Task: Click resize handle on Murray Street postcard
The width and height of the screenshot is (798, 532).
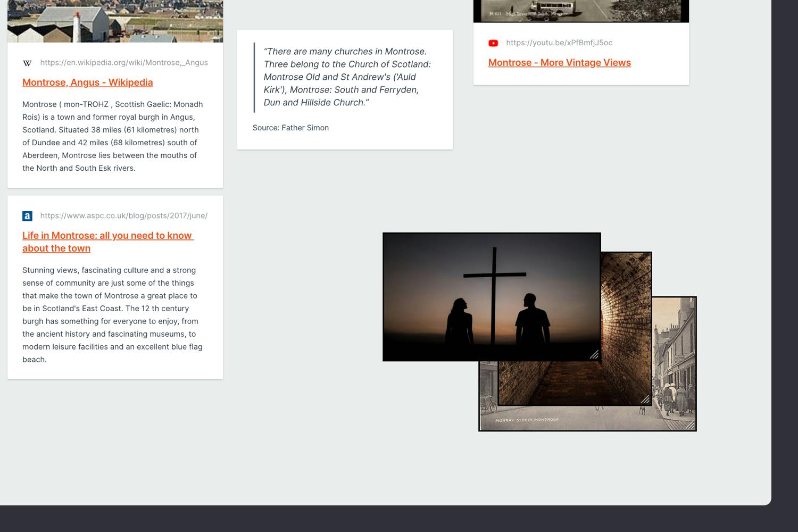Action: pos(689,425)
